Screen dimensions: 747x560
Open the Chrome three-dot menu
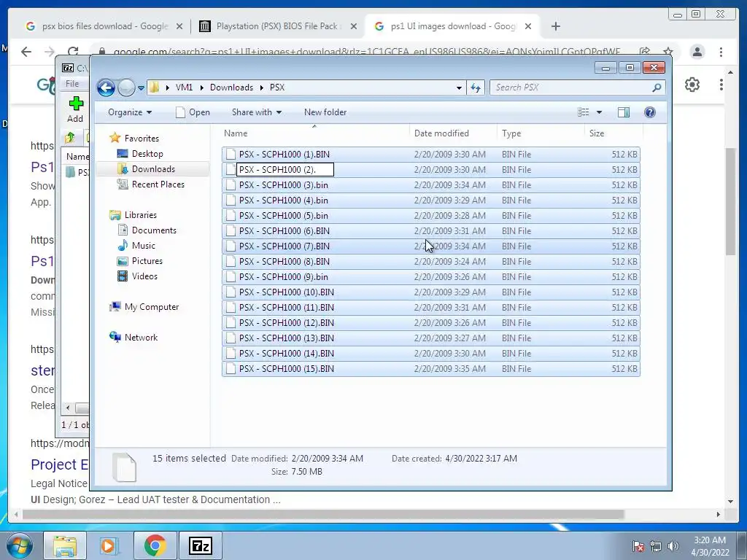click(x=721, y=52)
